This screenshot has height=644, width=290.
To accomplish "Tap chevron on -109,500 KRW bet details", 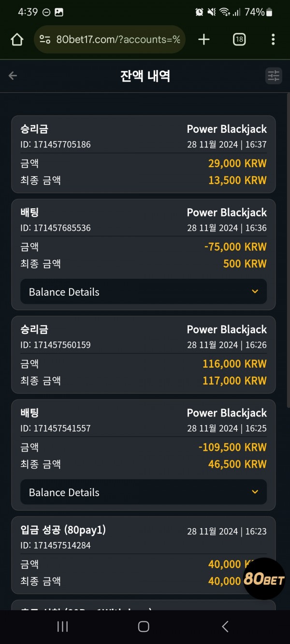I will coord(255,492).
